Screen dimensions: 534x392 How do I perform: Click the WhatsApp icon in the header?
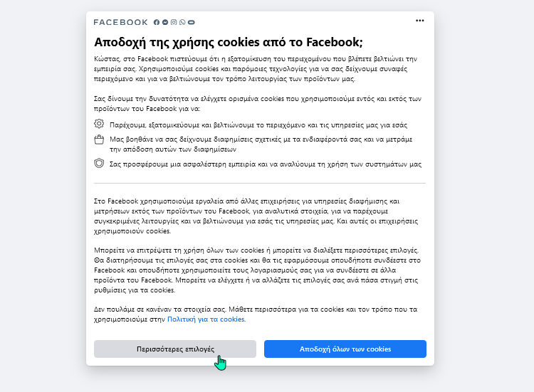pyautogui.click(x=182, y=23)
